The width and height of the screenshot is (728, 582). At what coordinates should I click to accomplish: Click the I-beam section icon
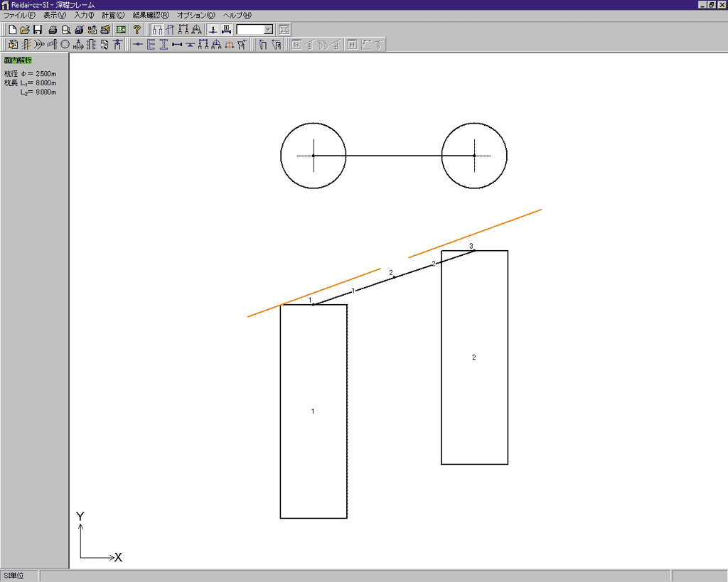coord(164,45)
